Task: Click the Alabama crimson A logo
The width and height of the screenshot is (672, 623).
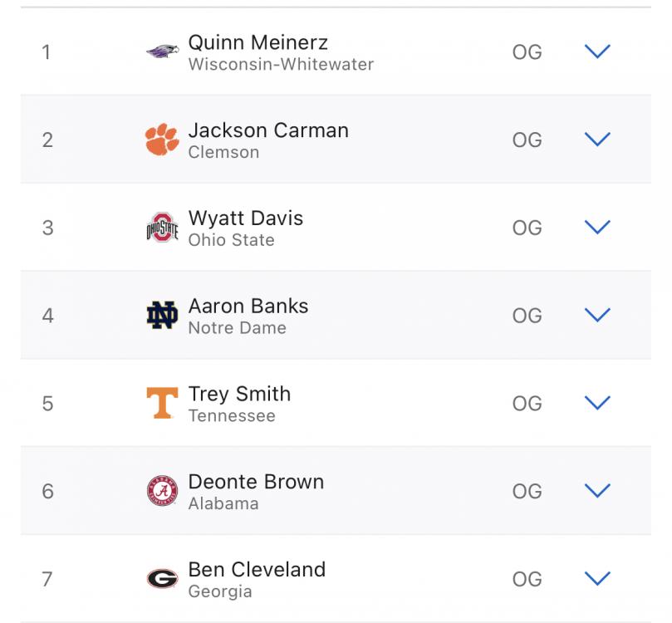Action: [x=162, y=492]
